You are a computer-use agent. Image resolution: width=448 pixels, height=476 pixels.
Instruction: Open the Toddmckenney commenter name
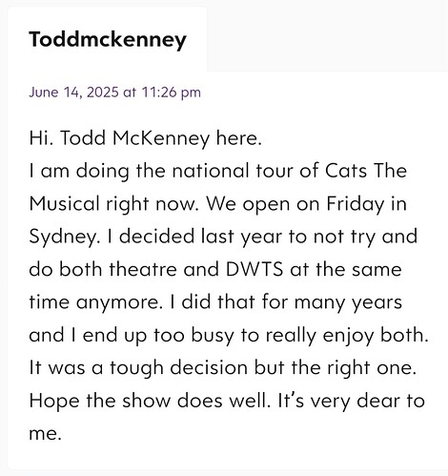(108, 40)
